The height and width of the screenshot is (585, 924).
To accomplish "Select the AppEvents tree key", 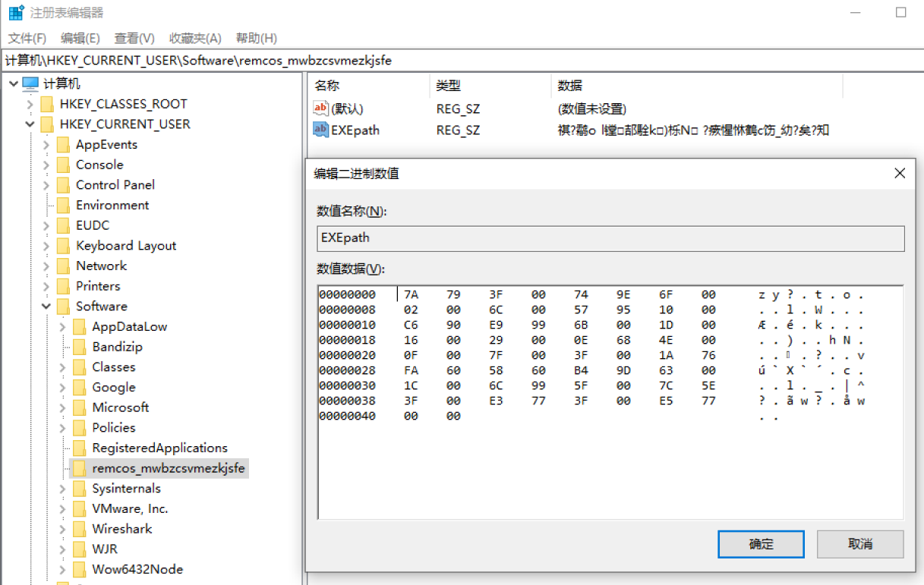I will [x=106, y=145].
